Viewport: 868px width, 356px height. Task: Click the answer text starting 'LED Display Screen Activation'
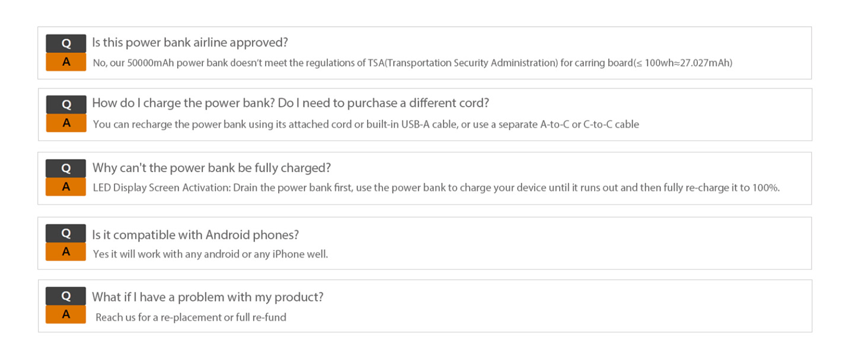pyautogui.click(x=436, y=187)
